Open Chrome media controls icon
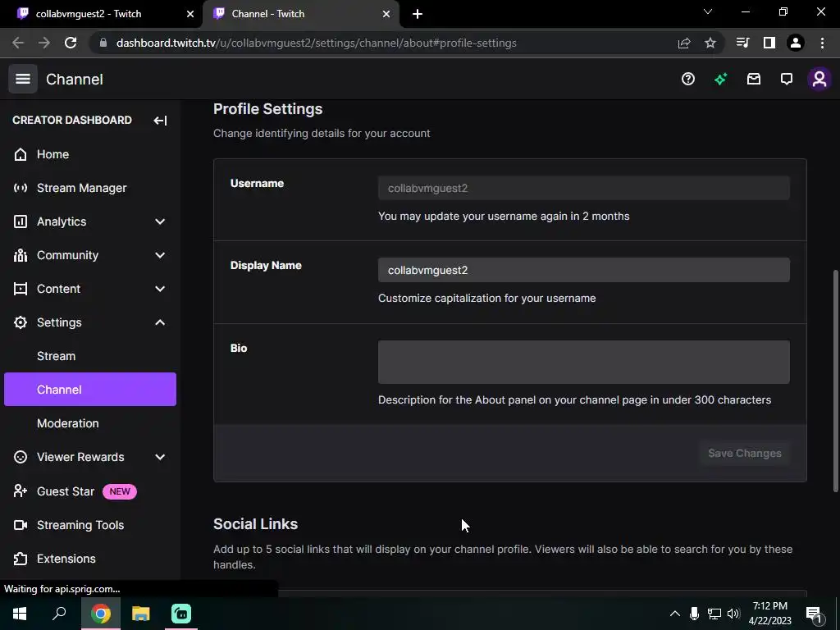 point(742,43)
